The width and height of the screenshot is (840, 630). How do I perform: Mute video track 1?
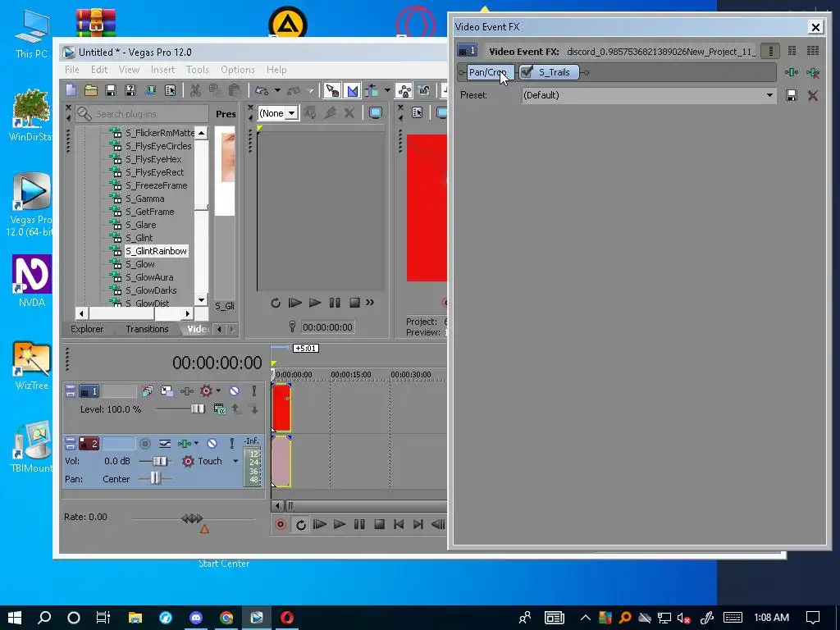(234, 391)
